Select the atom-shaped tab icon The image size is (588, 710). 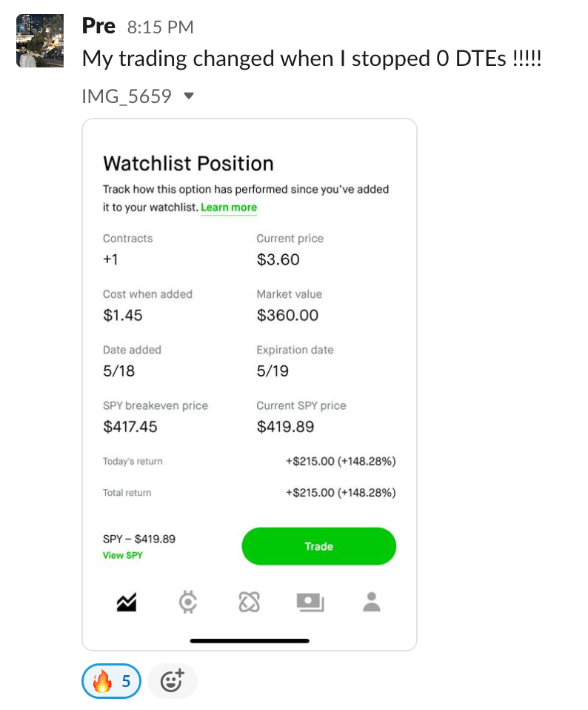tap(250, 603)
